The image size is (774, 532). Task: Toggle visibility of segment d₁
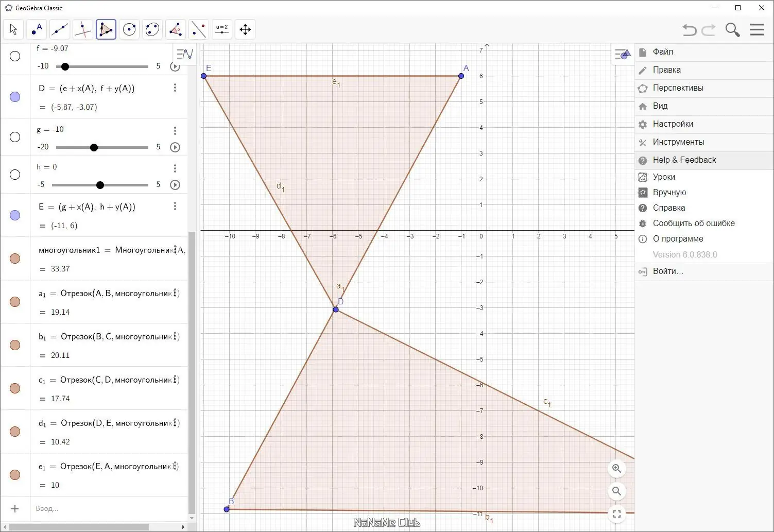15,432
